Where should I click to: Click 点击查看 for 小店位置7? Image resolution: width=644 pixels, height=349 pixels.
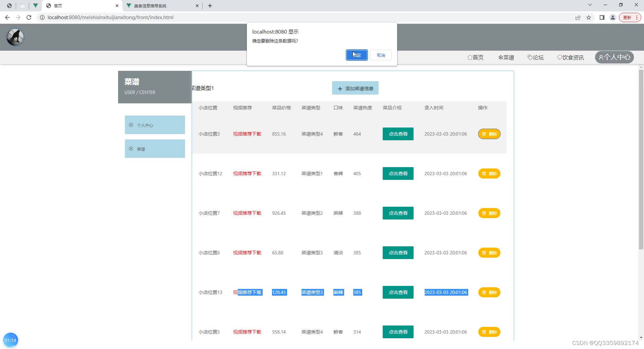pyautogui.click(x=398, y=213)
